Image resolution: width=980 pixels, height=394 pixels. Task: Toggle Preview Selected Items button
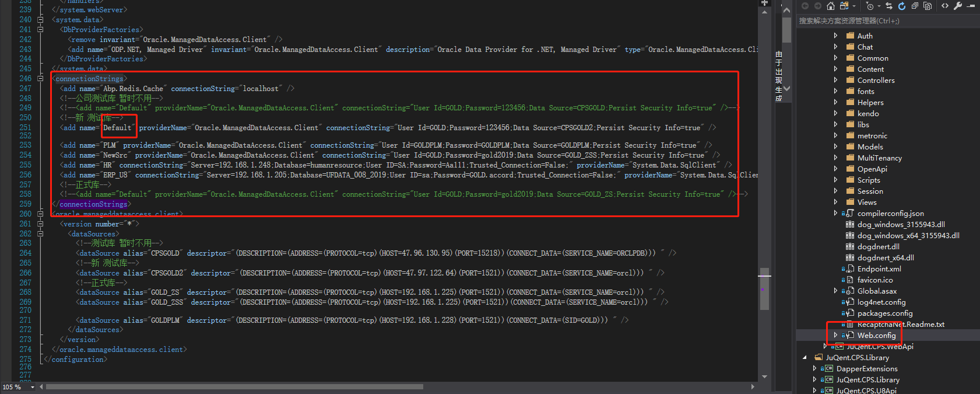[971, 6]
